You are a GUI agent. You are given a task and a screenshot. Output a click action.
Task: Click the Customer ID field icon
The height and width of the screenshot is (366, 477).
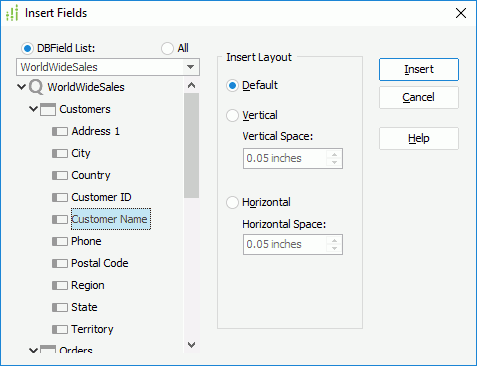pyautogui.click(x=60, y=197)
